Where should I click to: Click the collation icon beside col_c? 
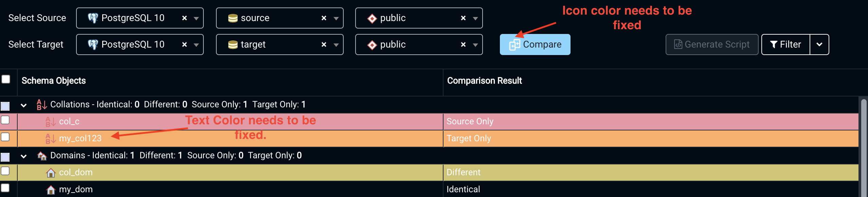click(51, 122)
